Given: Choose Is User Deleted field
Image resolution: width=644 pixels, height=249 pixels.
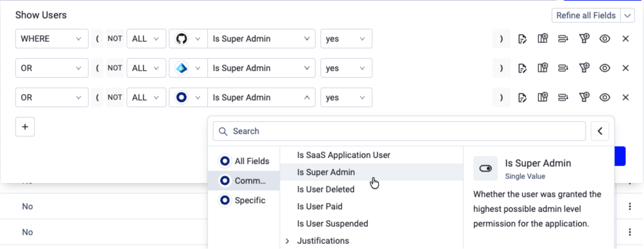Looking at the screenshot, I should click(371, 189).
